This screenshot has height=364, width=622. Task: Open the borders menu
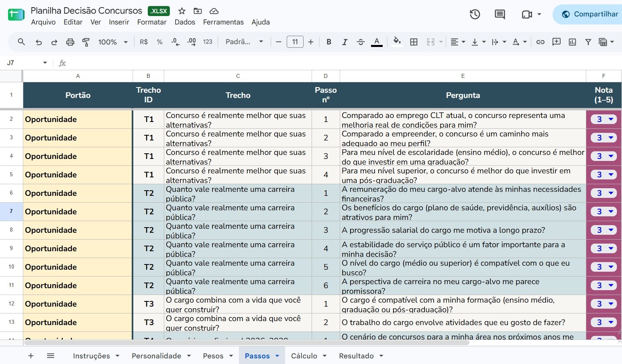414,42
